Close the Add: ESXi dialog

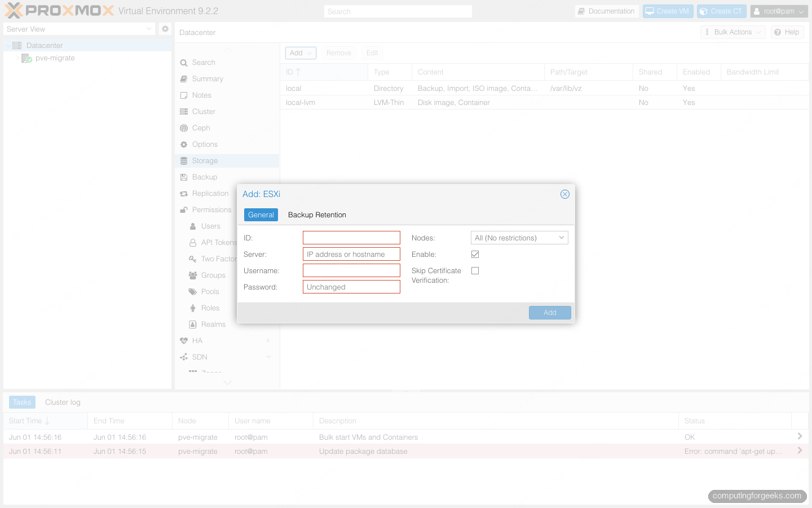point(564,194)
